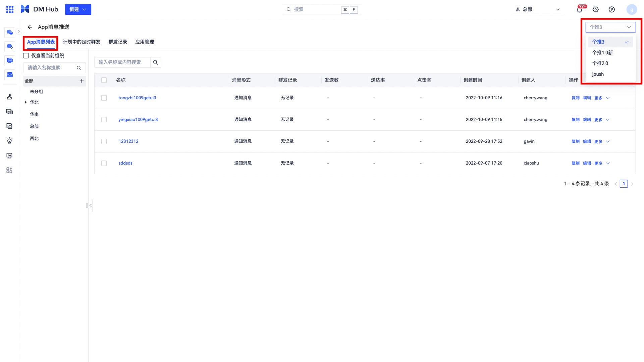Check the row checkbox for sddsds

coord(104,163)
